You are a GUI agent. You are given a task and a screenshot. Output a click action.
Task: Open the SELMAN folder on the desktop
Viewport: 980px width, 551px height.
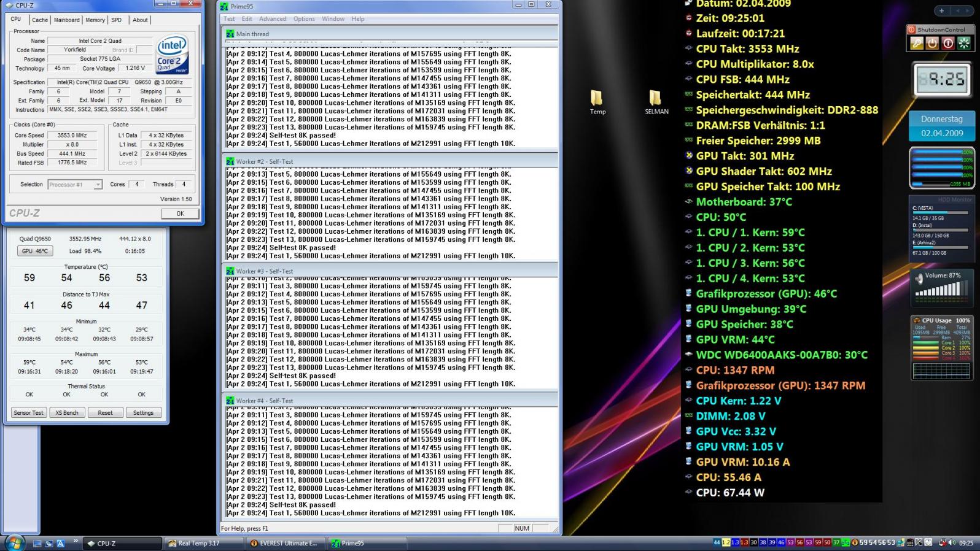pyautogui.click(x=656, y=102)
